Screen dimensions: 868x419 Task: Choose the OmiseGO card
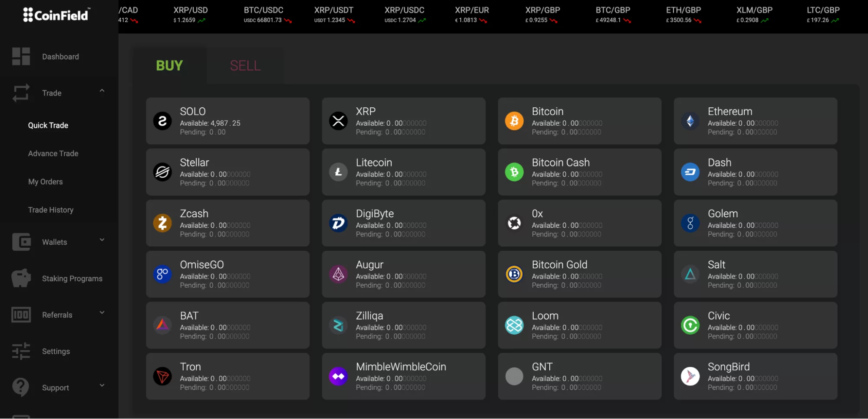pos(228,274)
